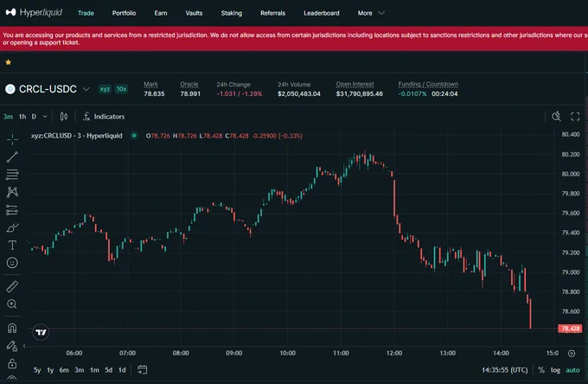Select the forecasting position tool

(x=12, y=210)
